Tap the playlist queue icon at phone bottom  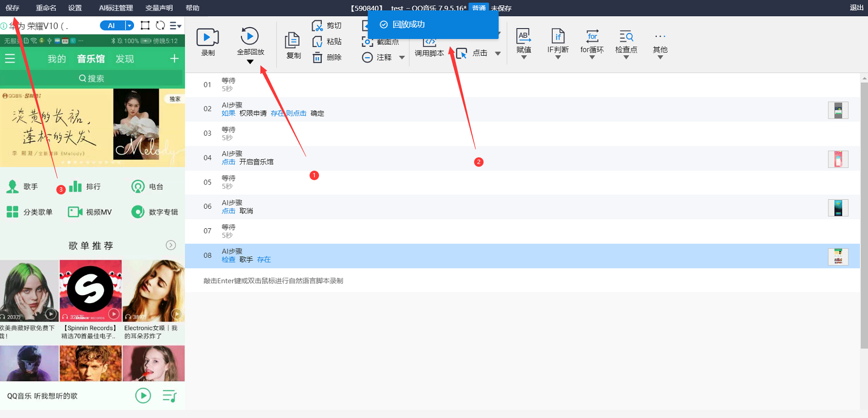point(169,396)
